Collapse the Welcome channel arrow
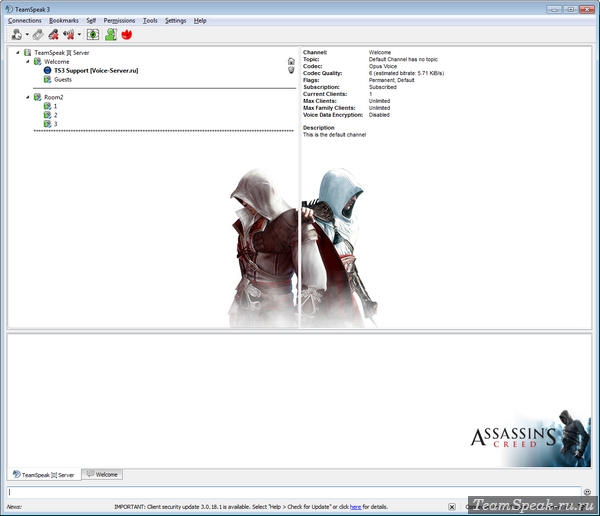The width and height of the screenshot is (600, 516). point(28,61)
